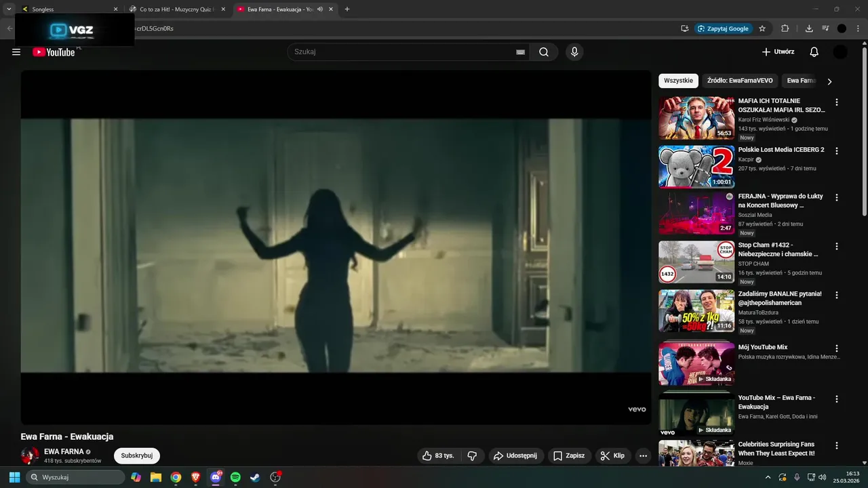Viewport: 868px width, 488px height.
Task: Open media controls icon in browser toolbar
Action: [x=825, y=28]
